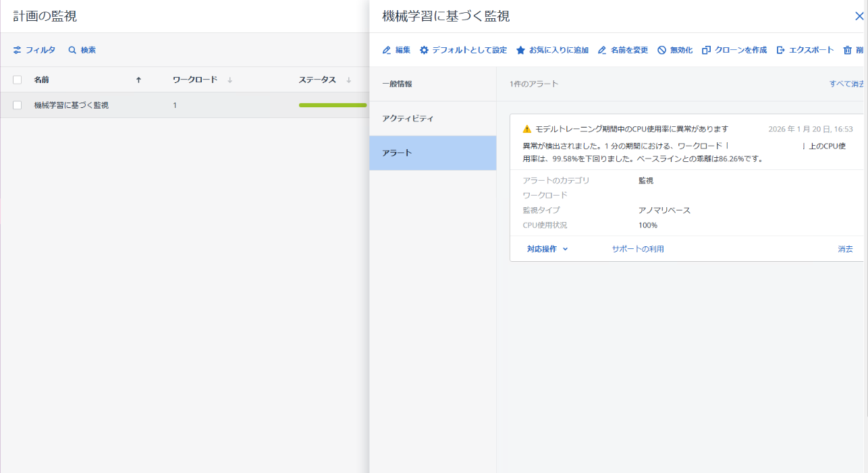The image size is (868, 473).
Task: Sort by ステータス column arrow
Action: click(349, 80)
